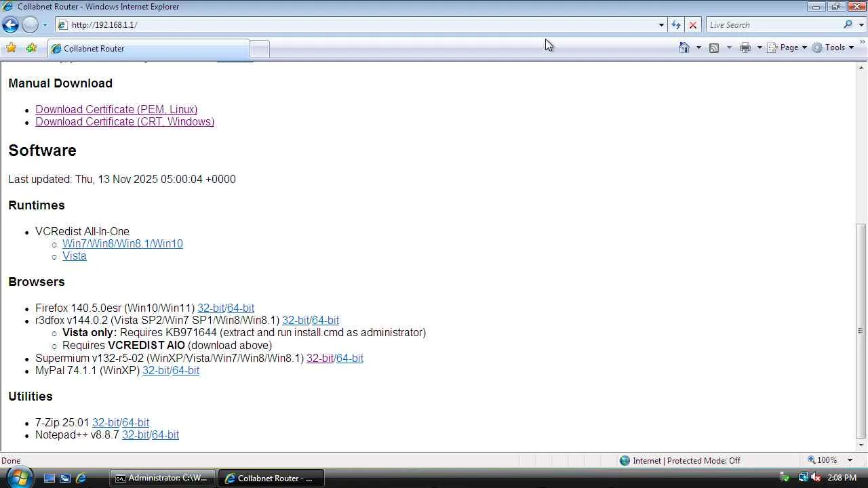
Task: Click the Collabnet Router taskbar button
Action: point(271,478)
